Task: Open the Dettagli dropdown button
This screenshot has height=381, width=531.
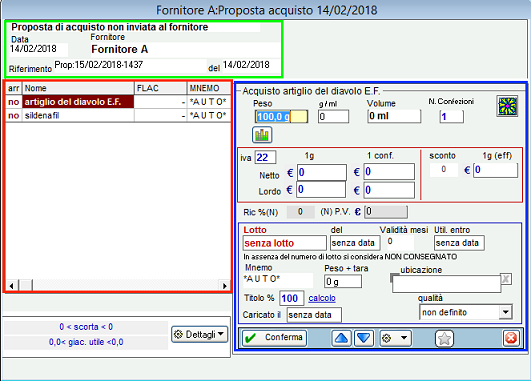Action: [x=199, y=335]
